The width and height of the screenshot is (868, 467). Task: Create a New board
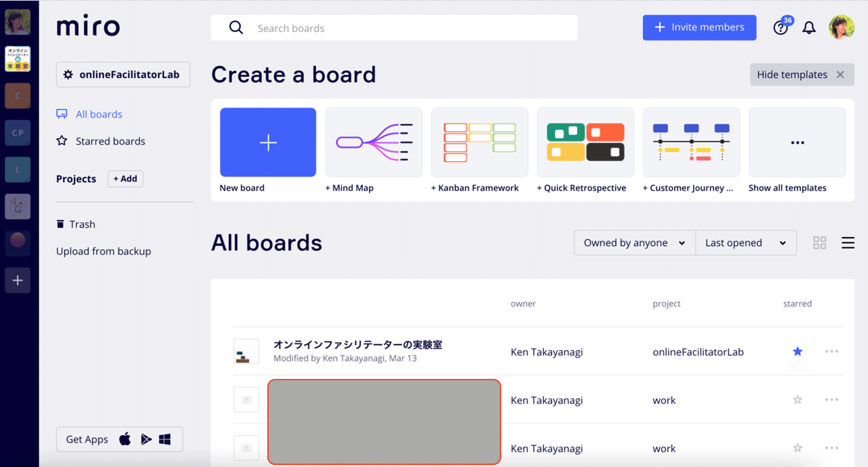click(268, 142)
